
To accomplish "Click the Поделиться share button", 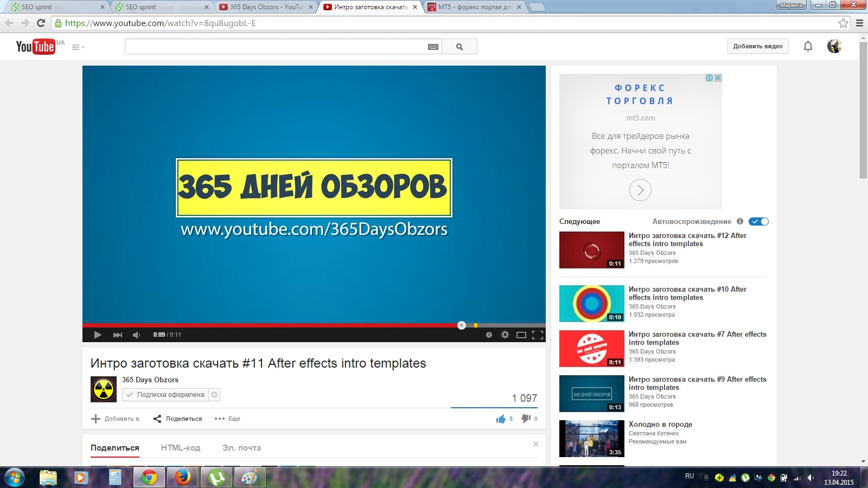I will 177,419.
